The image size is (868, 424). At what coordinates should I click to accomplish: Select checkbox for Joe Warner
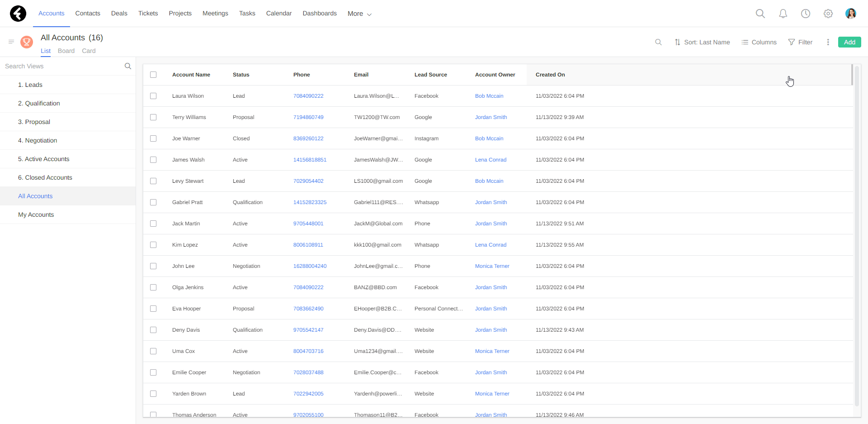pyautogui.click(x=153, y=138)
